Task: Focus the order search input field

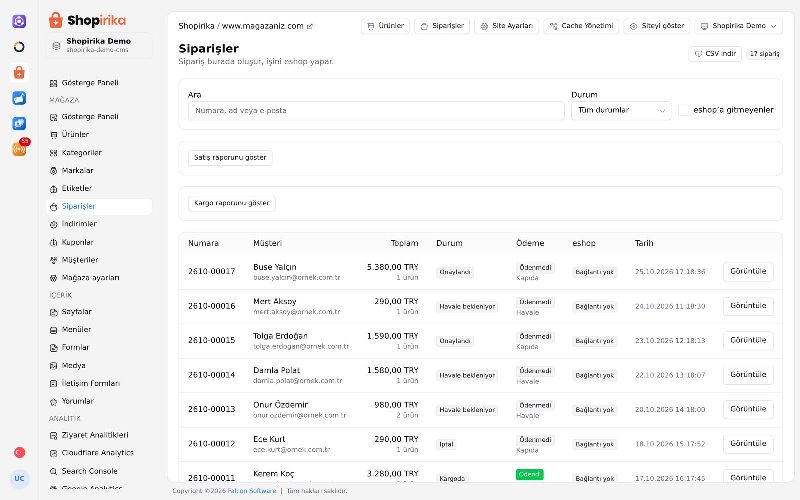Action: (x=376, y=111)
